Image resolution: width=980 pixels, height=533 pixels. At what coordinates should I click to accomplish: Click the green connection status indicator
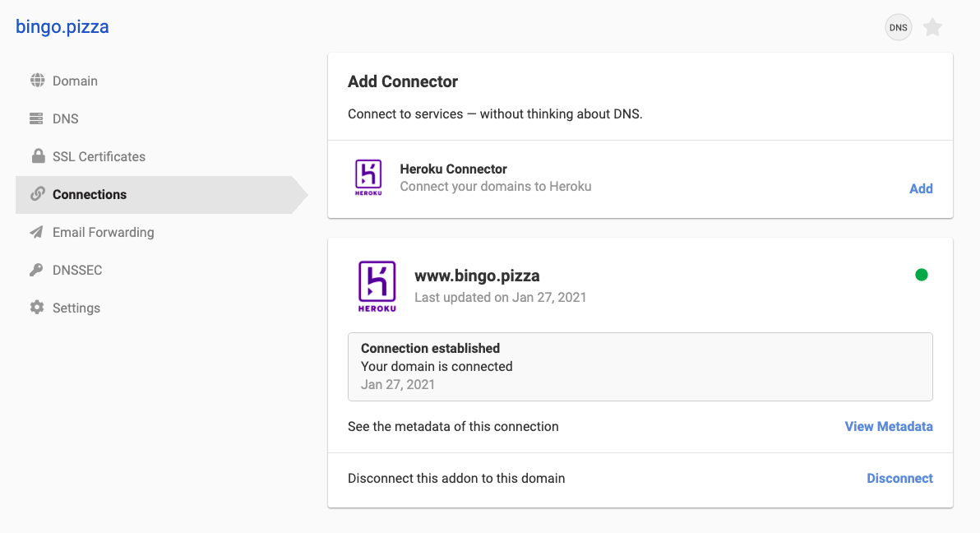[x=922, y=275]
